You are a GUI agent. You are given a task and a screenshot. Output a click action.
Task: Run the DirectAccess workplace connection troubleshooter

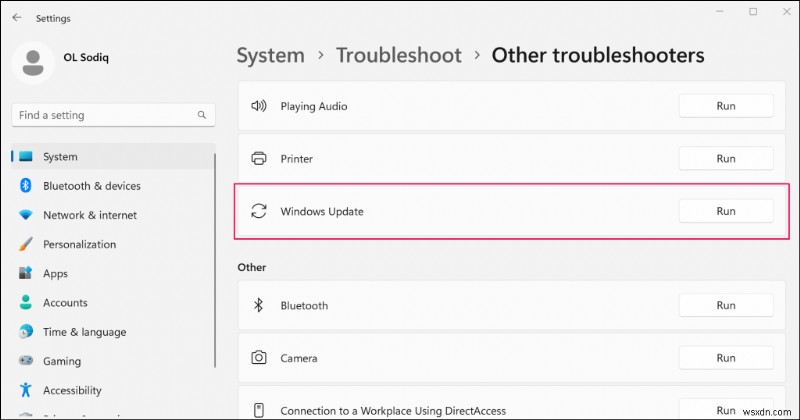[726, 410]
